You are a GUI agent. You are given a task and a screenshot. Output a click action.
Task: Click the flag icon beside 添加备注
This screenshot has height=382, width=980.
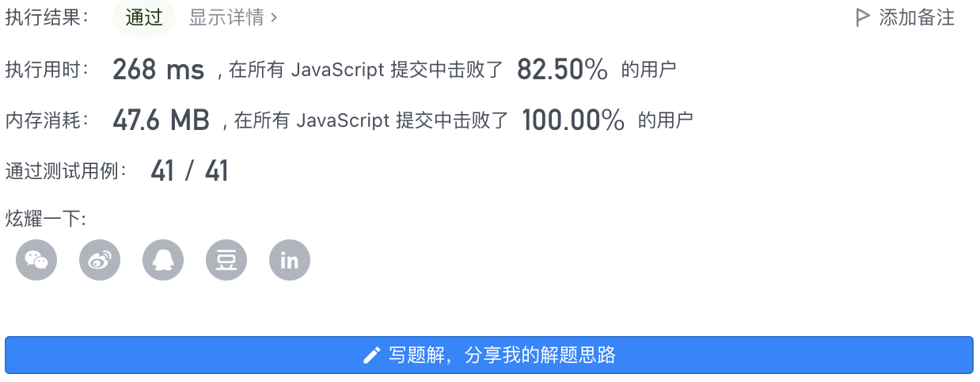pyautogui.click(x=863, y=17)
